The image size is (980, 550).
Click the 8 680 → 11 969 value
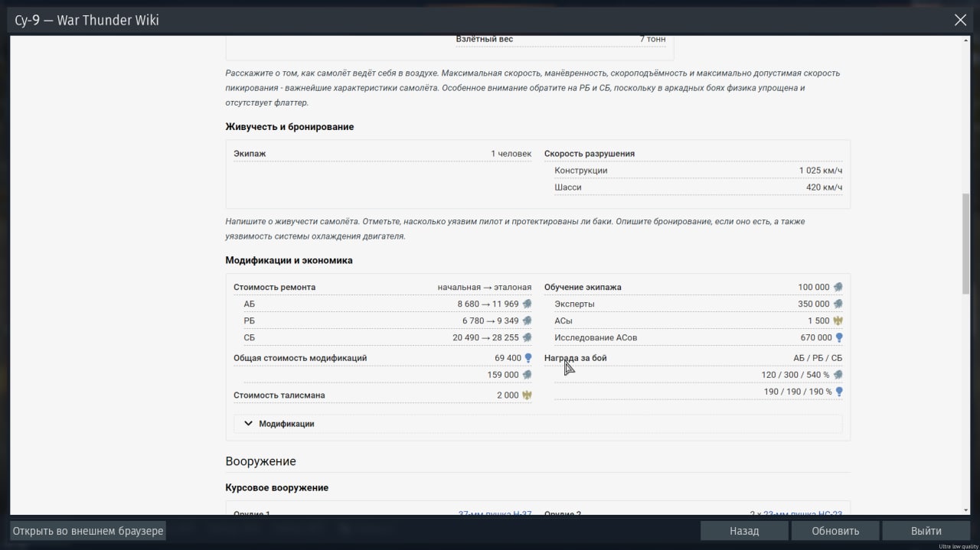tap(488, 304)
